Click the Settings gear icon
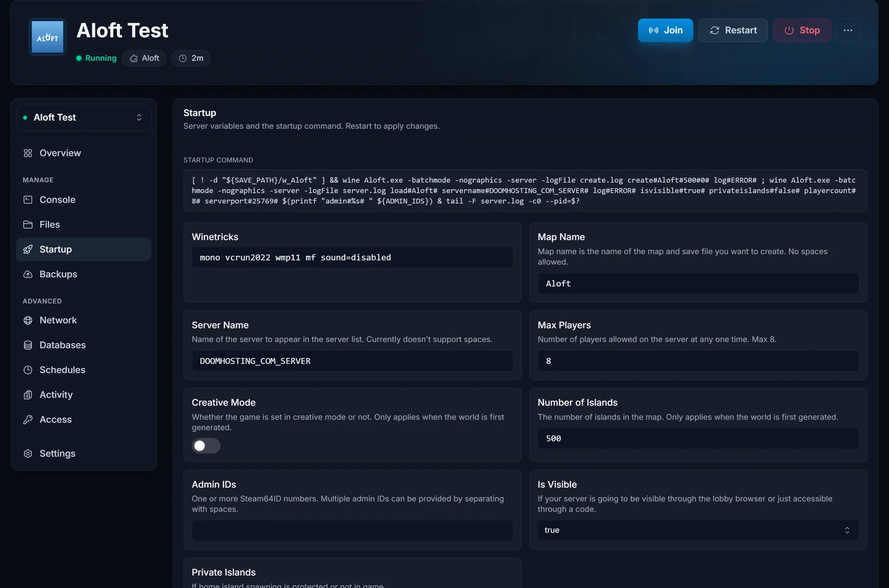 click(28, 454)
